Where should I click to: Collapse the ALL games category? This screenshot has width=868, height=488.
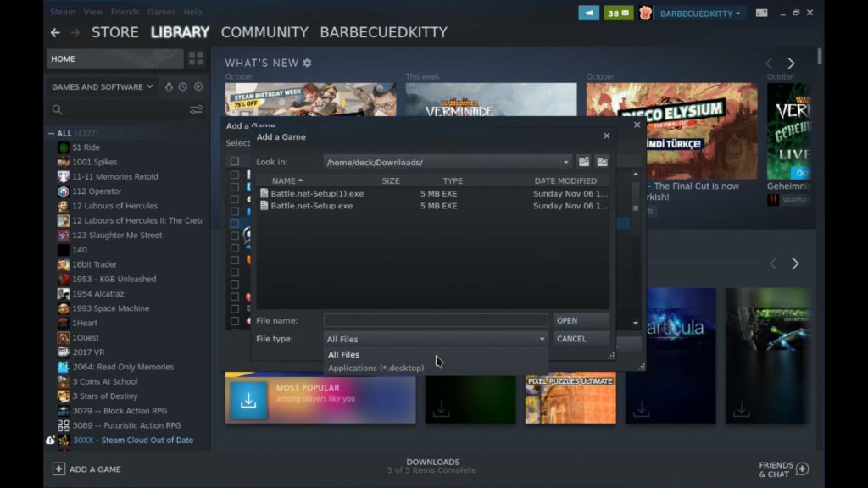[x=52, y=133]
